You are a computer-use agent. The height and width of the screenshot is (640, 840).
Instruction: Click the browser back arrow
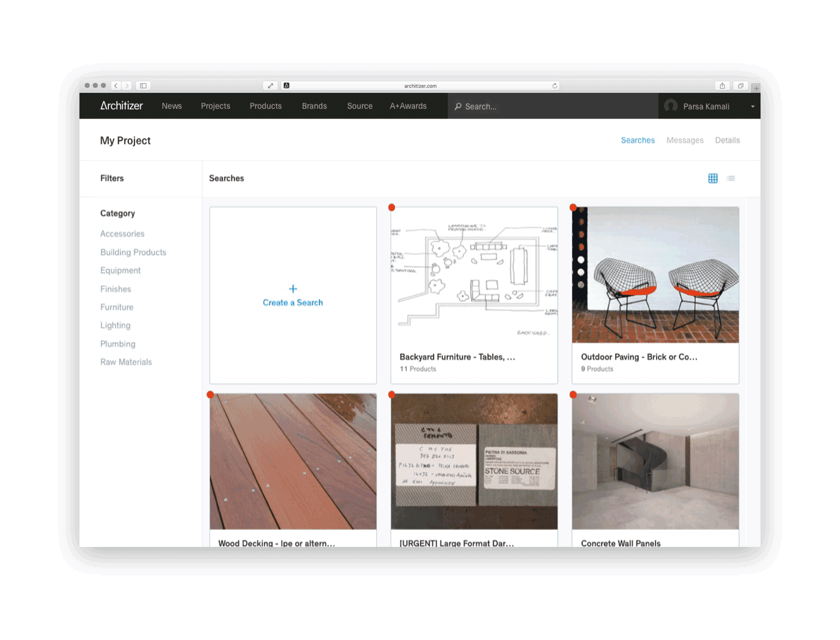116,85
